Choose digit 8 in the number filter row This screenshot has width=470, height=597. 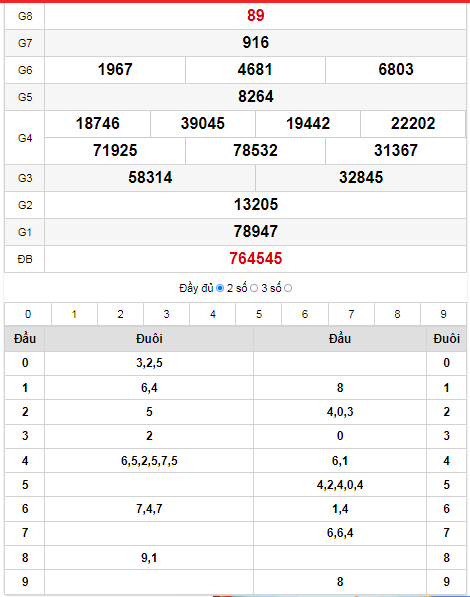coord(397,314)
